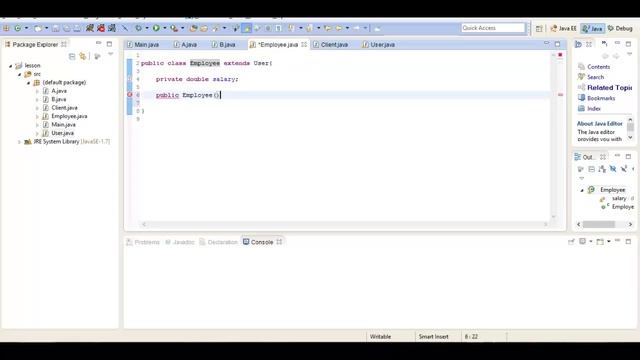Click the green circular New icon
This screenshot has height=360, width=640.
(18, 28)
